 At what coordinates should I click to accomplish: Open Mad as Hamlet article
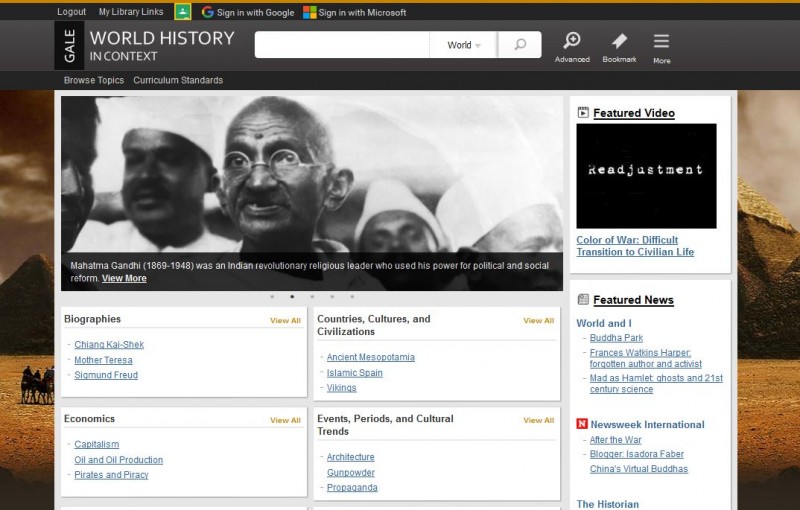(x=657, y=384)
